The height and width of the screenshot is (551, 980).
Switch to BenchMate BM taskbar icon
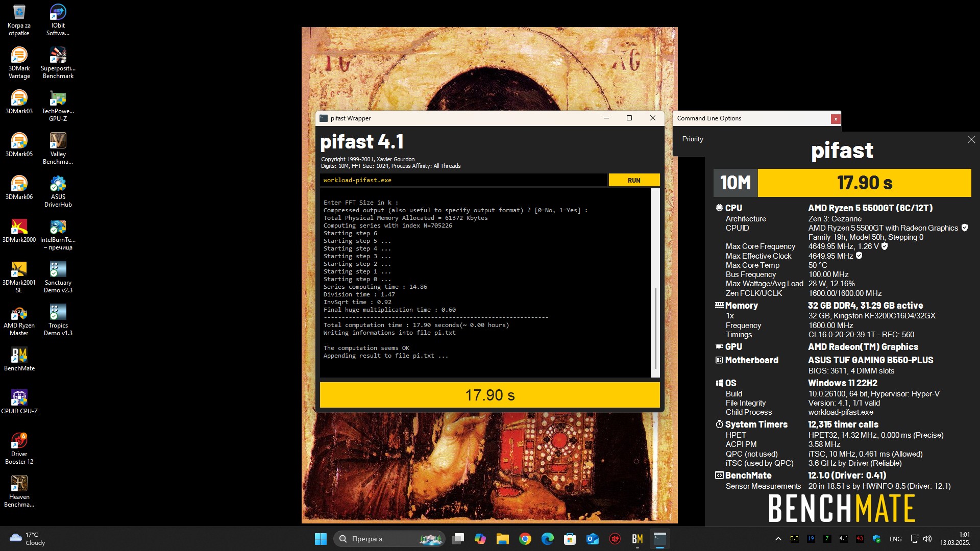click(638, 539)
